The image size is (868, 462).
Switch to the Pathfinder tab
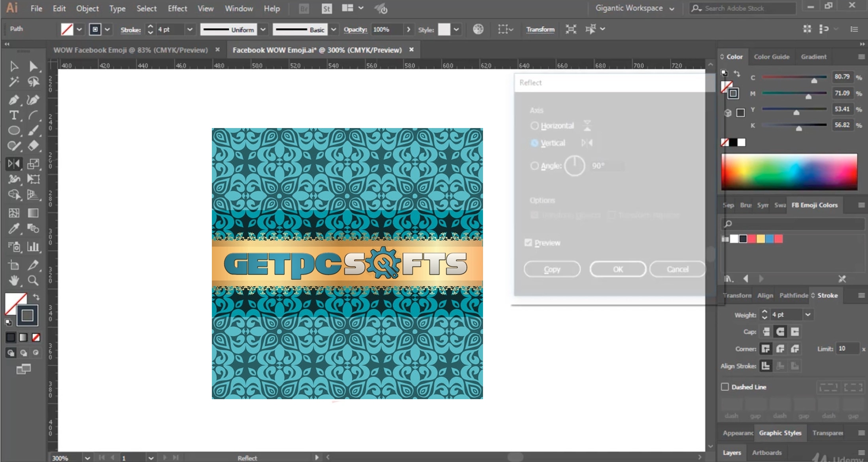coord(793,295)
